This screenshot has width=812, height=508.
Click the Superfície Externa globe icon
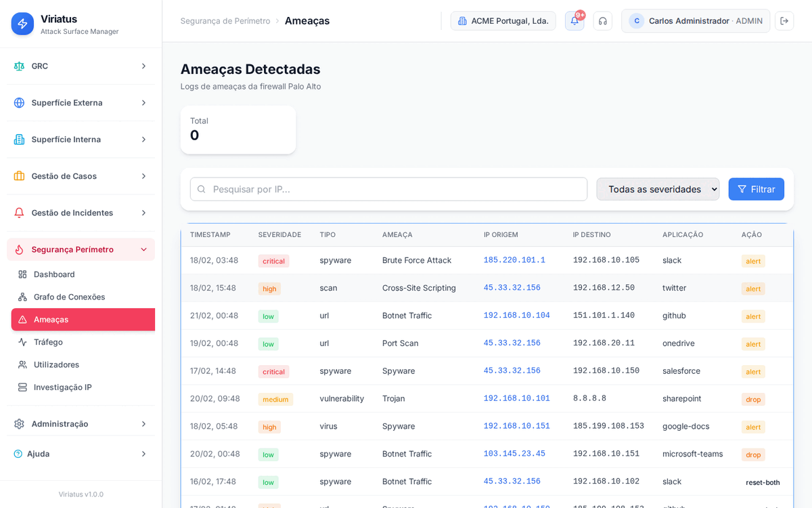[19, 103]
